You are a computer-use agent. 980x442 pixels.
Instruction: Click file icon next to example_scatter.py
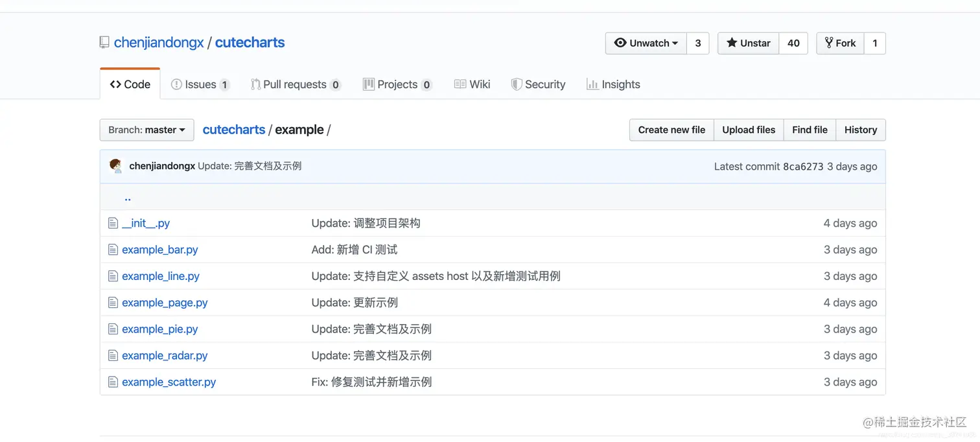pos(113,382)
